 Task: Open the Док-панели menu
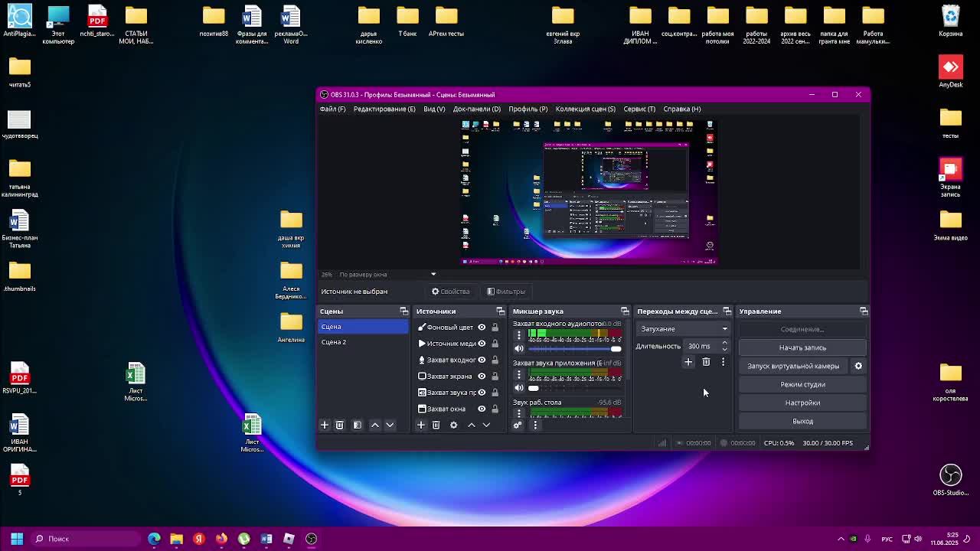coord(476,109)
